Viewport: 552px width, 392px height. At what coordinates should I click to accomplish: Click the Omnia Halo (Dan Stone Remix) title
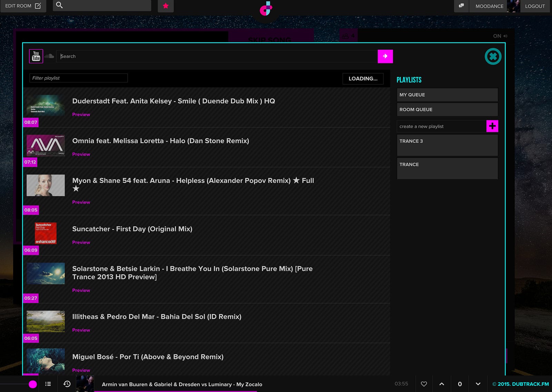(160, 141)
